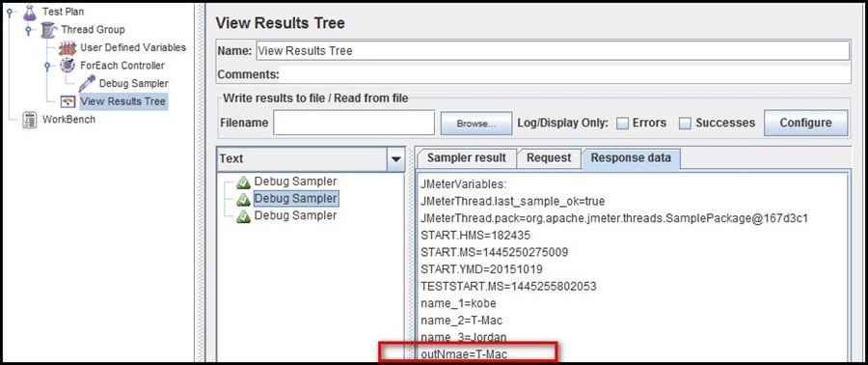Click the Test Plan flask icon
The height and width of the screenshot is (365, 868).
29,12
